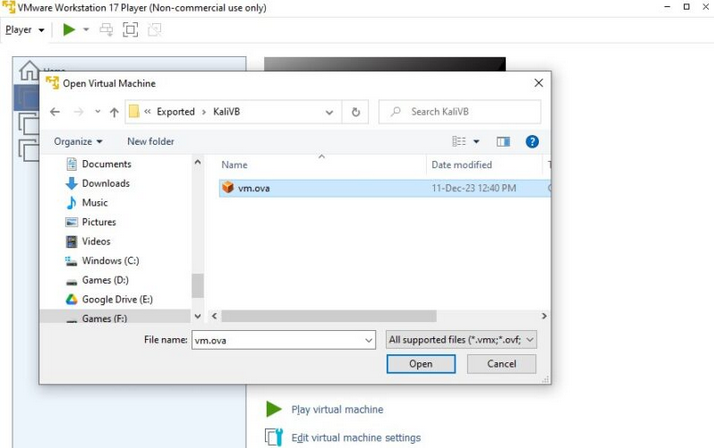
Task: Click the orange box icon of vm.ova
Action: 228,188
